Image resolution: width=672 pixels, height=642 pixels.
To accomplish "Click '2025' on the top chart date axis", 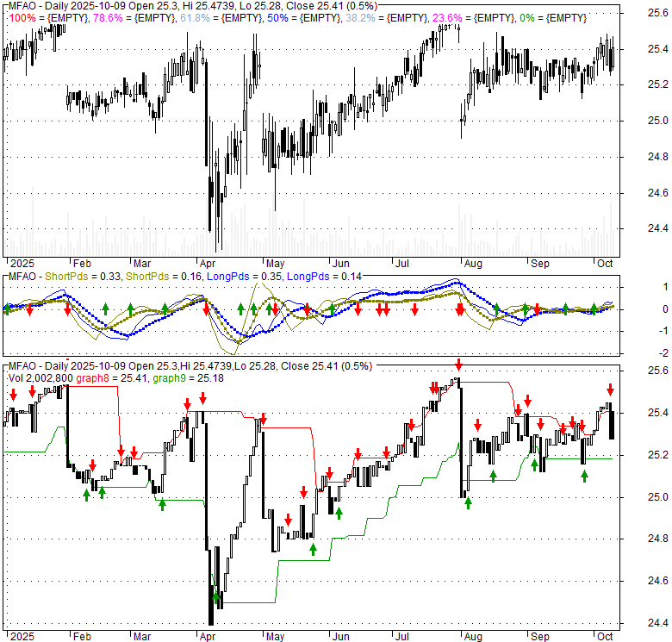I will tap(22, 264).
